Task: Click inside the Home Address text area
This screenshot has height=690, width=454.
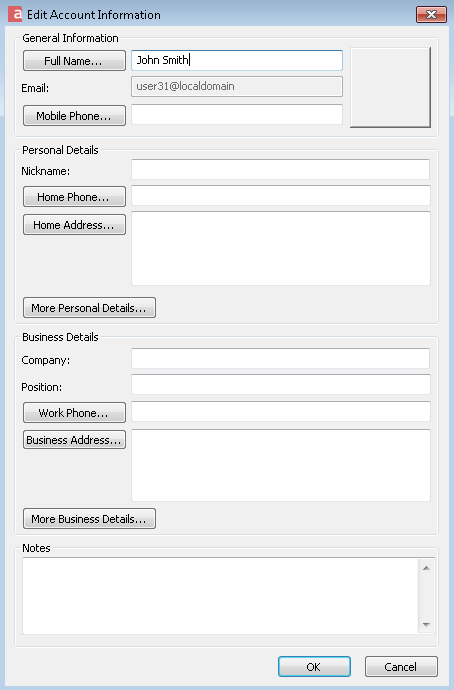Action: pos(281,248)
